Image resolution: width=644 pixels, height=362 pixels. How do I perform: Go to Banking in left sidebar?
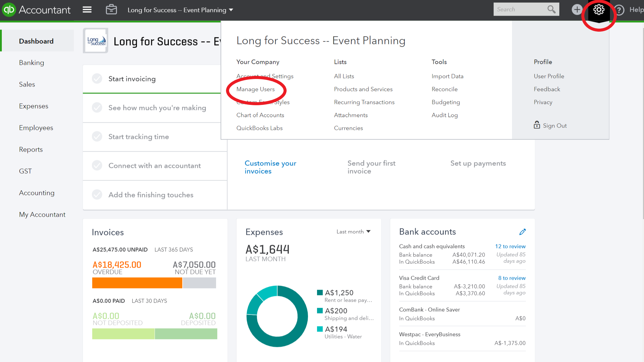pos(31,63)
